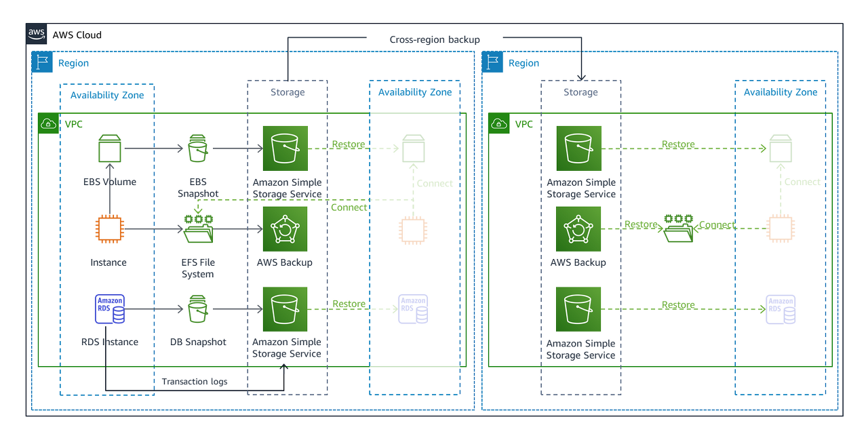Click the bottom S3 icon in right region
This screenshot has width=868, height=438.
point(579,309)
